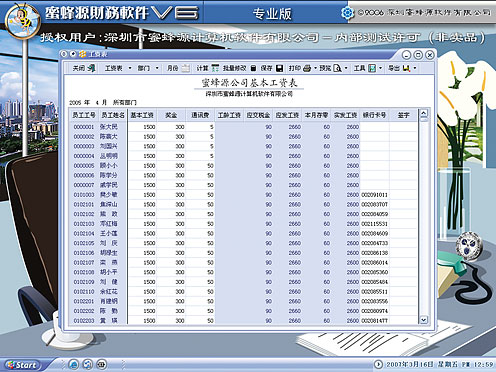
Task: Expand the 打印 print options arrow
Action: click(315, 68)
